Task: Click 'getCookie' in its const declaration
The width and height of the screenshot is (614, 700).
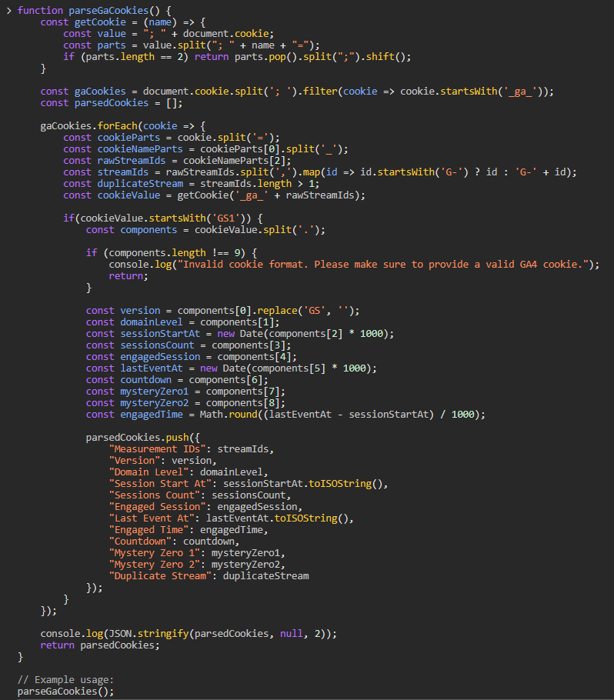Action: (x=100, y=22)
